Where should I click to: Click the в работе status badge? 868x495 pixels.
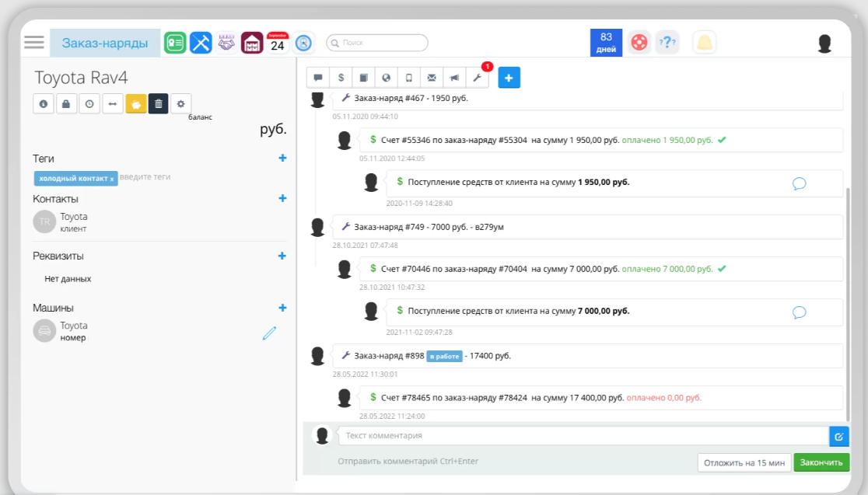(x=445, y=356)
